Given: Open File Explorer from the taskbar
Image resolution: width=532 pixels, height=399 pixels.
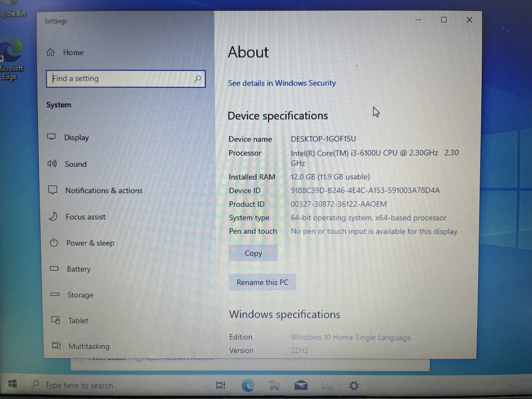Looking at the screenshot, I should pos(275,385).
